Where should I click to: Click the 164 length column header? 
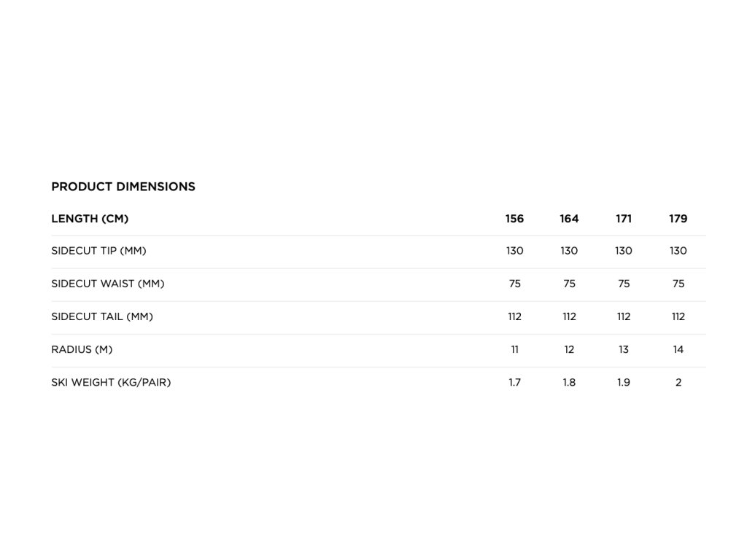pos(569,219)
